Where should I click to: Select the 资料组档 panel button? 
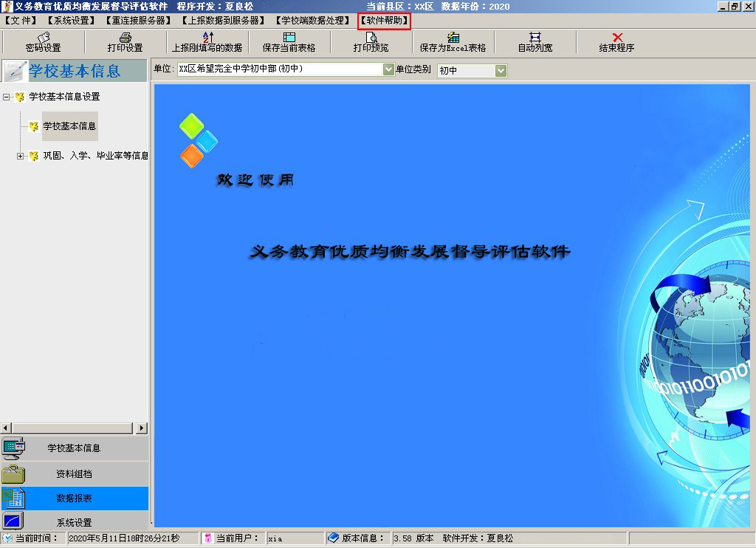pyautogui.click(x=75, y=473)
